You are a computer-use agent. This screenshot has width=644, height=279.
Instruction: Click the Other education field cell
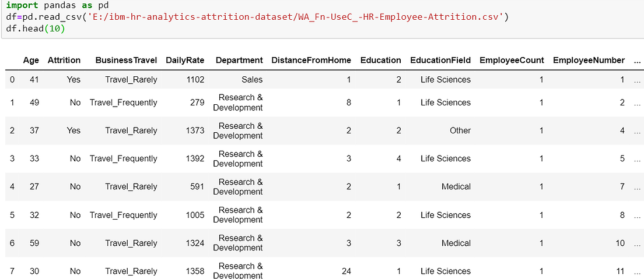coord(460,130)
